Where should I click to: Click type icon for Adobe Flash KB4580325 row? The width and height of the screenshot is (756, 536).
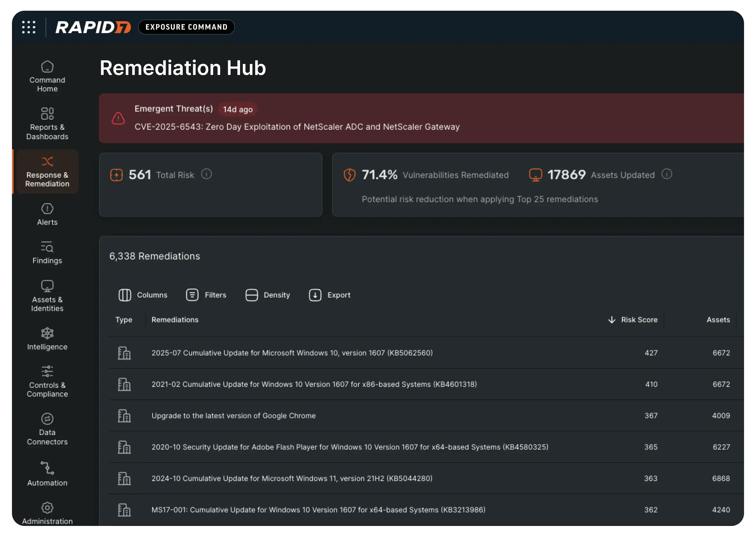124,447
